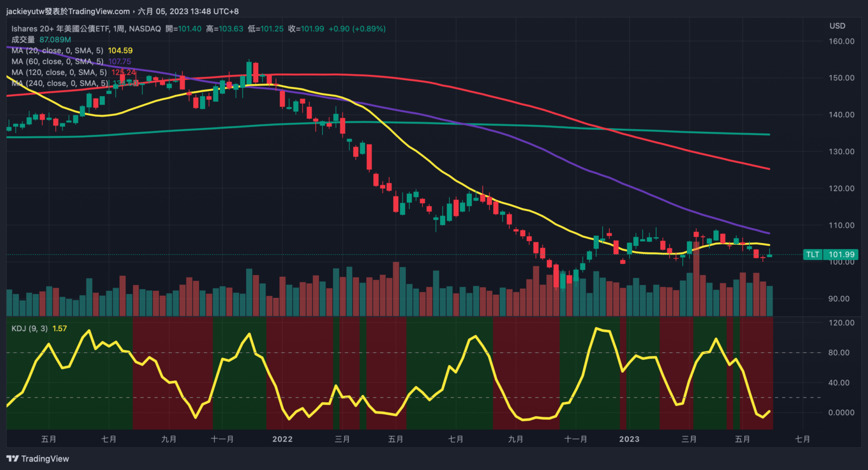This screenshot has width=868, height=470.
Task: Select the Ishares 20+ ETF symbol title
Action: pyautogui.click(x=86, y=29)
